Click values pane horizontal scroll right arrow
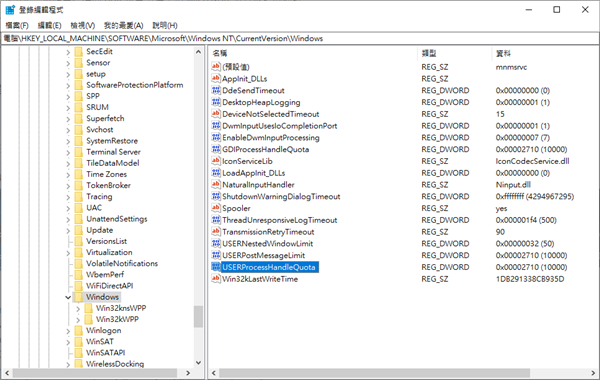 pos(593,373)
